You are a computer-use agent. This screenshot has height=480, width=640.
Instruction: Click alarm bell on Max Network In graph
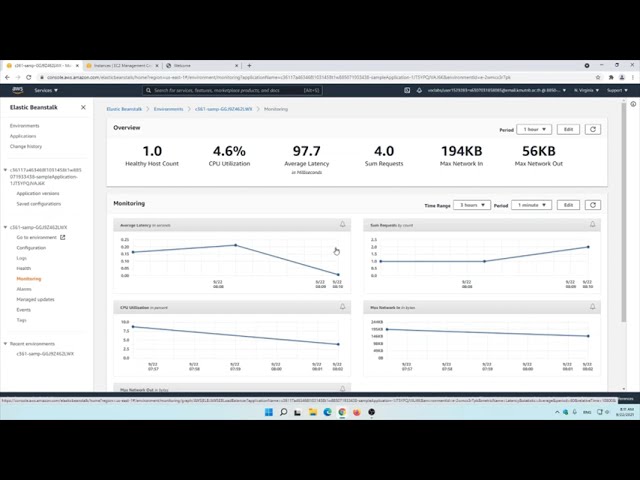click(592, 307)
